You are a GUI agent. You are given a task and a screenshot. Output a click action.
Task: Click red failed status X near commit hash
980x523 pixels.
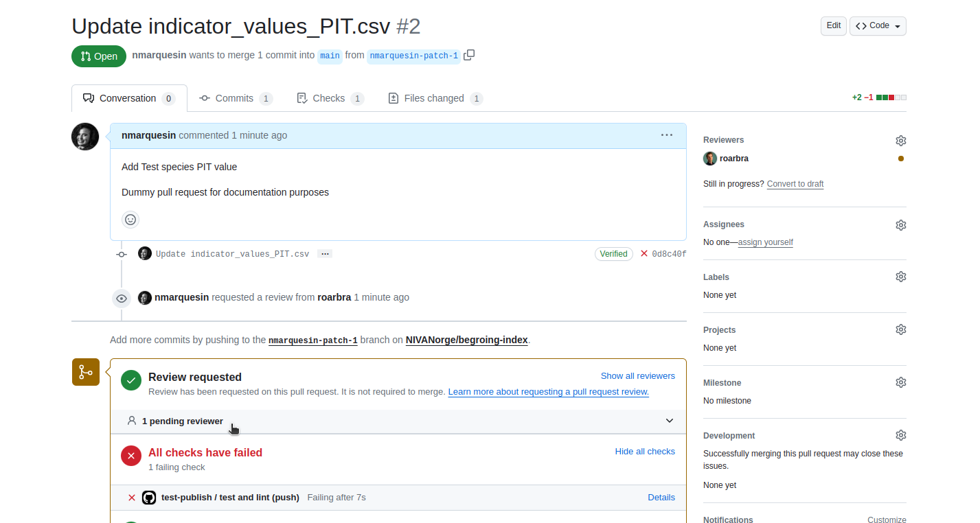pos(644,254)
